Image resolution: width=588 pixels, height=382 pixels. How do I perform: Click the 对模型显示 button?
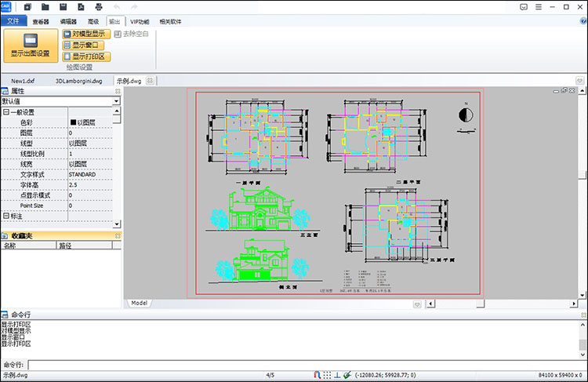click(86, 35)
